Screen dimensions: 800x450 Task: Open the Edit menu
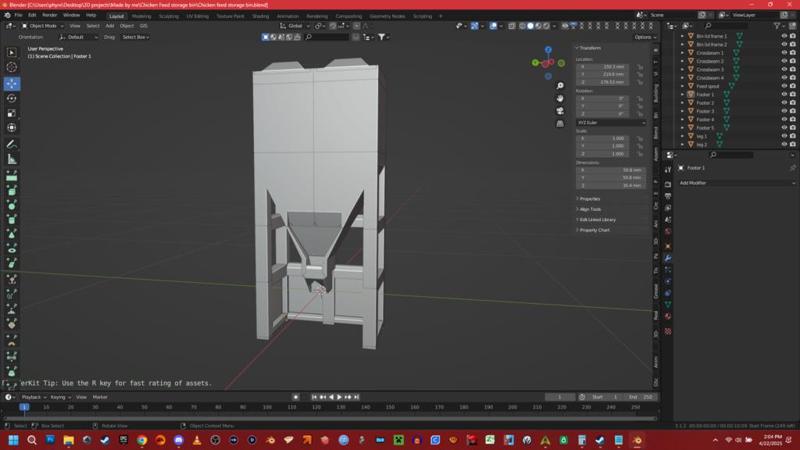point(32,15)
